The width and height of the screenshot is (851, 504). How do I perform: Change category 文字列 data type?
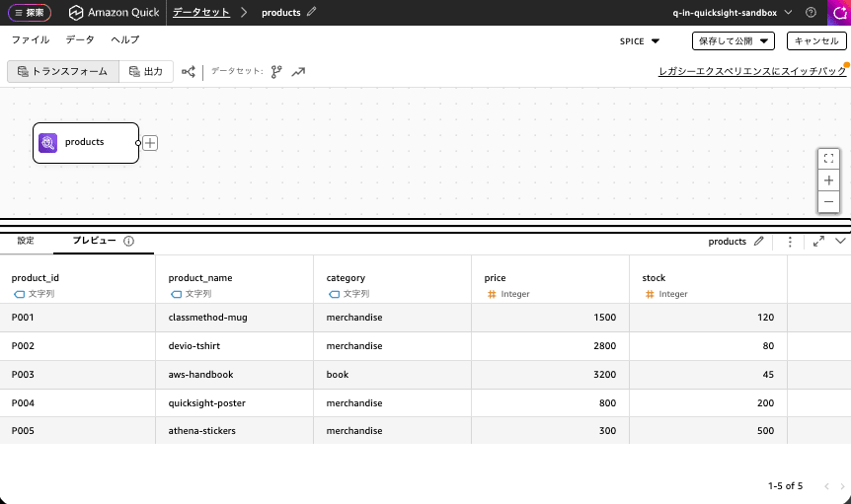348,294
